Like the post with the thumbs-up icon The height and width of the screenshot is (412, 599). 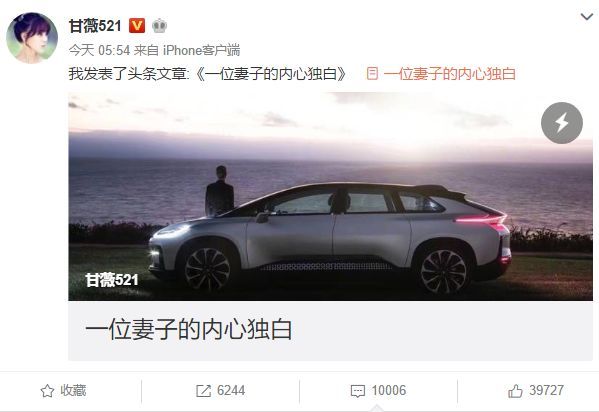point(515,391)
